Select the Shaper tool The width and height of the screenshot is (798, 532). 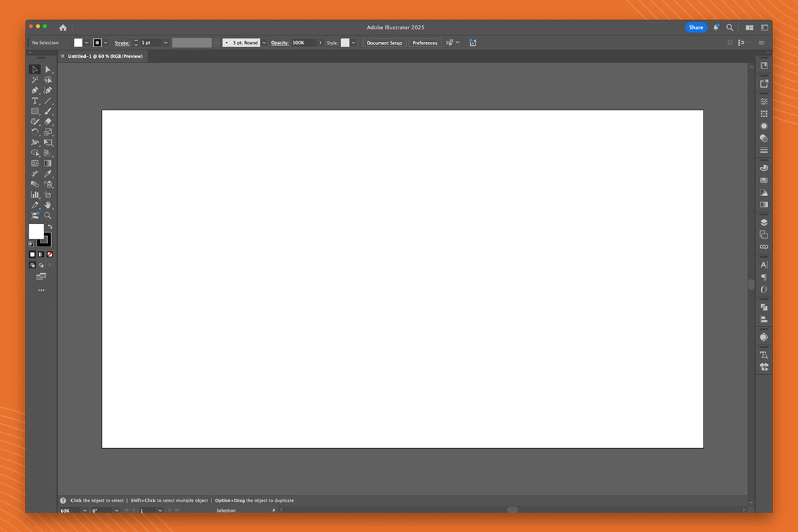pyautogui.click(x=35, y=122)
